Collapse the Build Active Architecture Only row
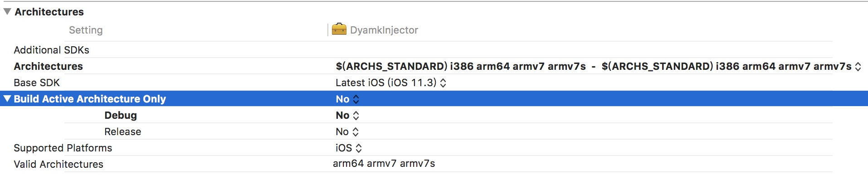 pos(7,98)
